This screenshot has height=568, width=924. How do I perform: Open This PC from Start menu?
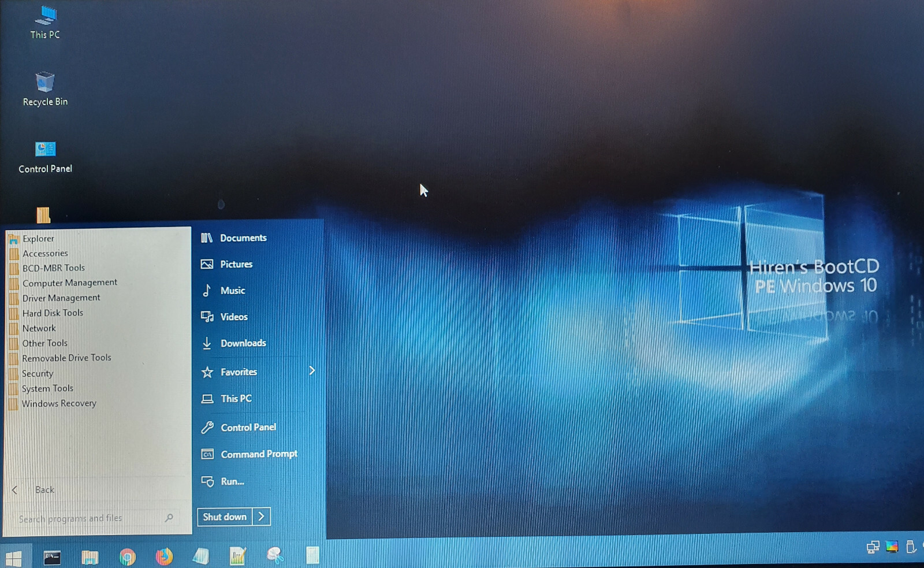227,399
